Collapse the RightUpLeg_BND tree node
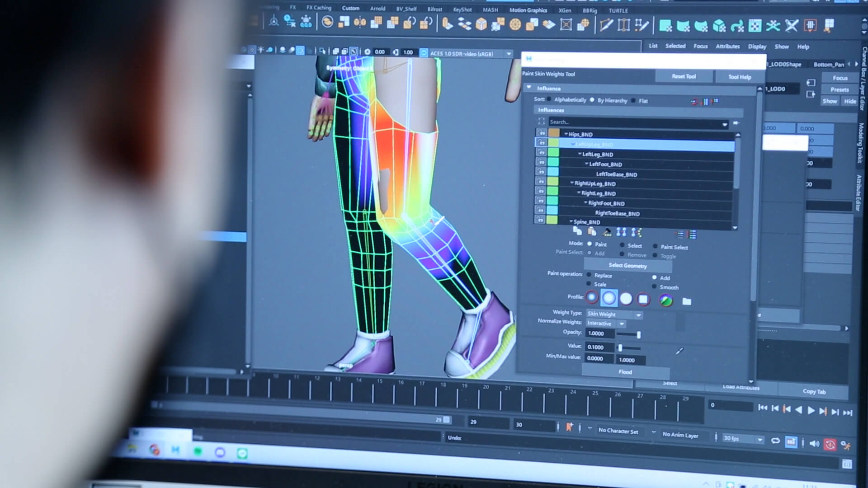868x488 pixels. [x=572, y=183]
